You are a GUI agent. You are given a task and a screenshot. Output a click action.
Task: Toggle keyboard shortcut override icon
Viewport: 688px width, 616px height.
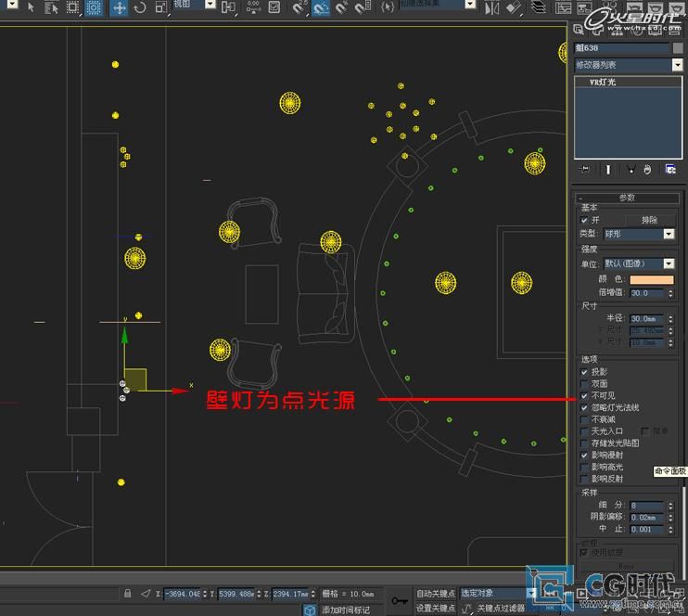(x=274, y=7)
